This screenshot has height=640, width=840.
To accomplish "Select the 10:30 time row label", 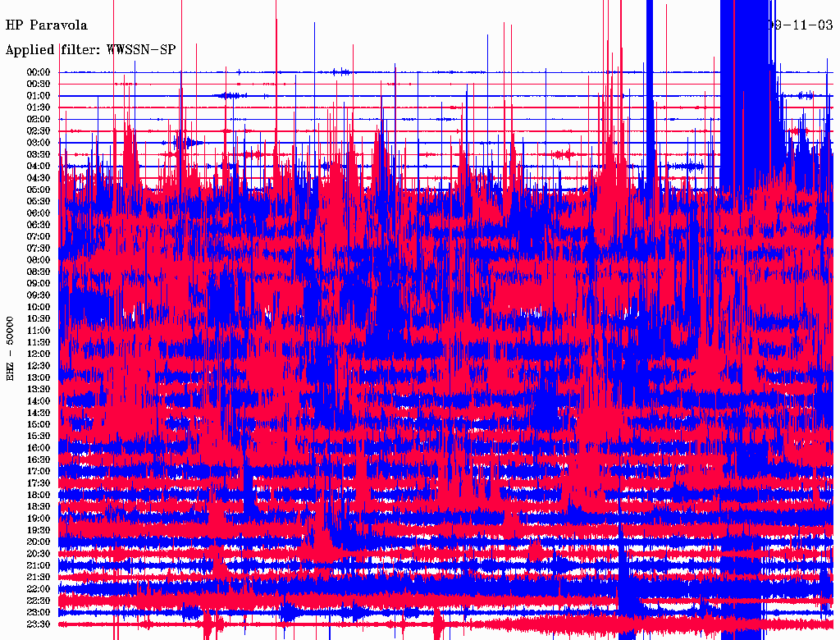I will (x=39, y=319).
